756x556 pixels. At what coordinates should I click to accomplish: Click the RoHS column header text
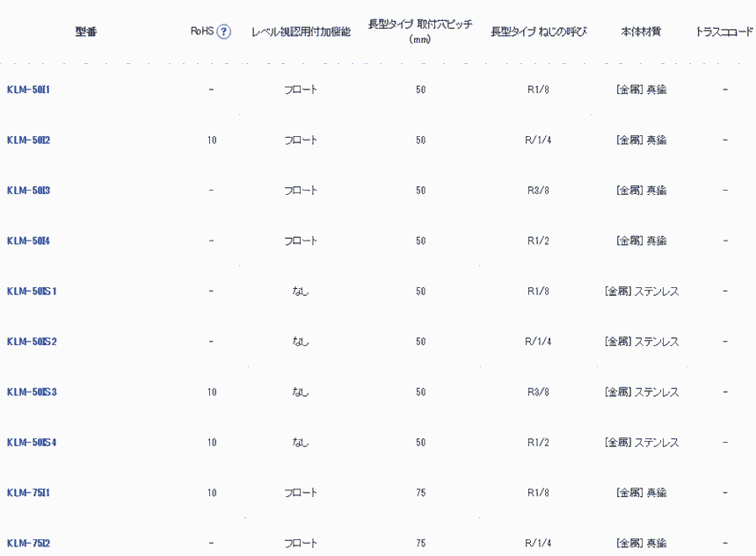[x=202, y=32]
